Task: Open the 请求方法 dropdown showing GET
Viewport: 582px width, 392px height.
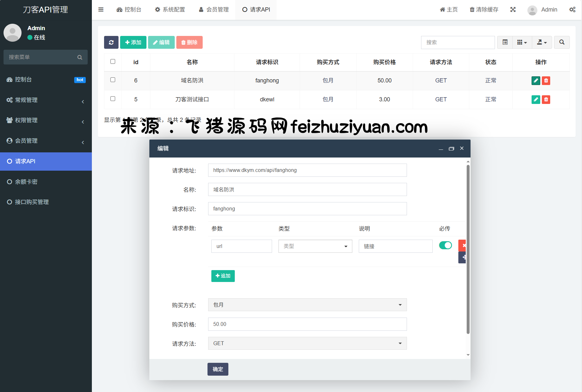Action: 307,343
